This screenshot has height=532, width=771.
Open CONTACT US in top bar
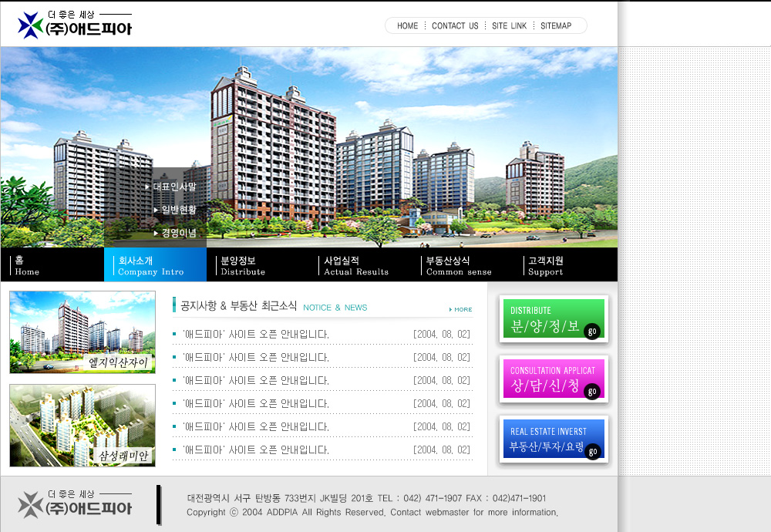pos(455,26)
